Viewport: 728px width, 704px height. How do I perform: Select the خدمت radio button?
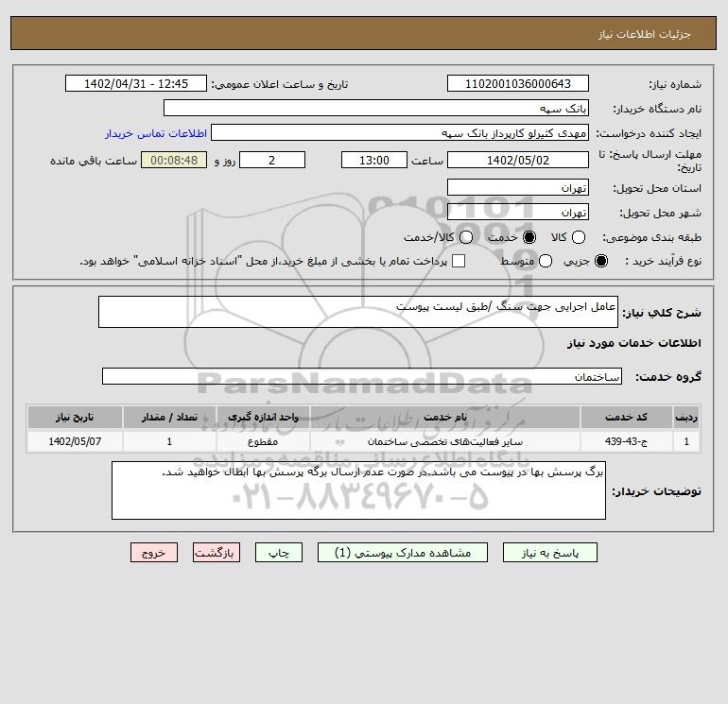[x=529, y=237]
